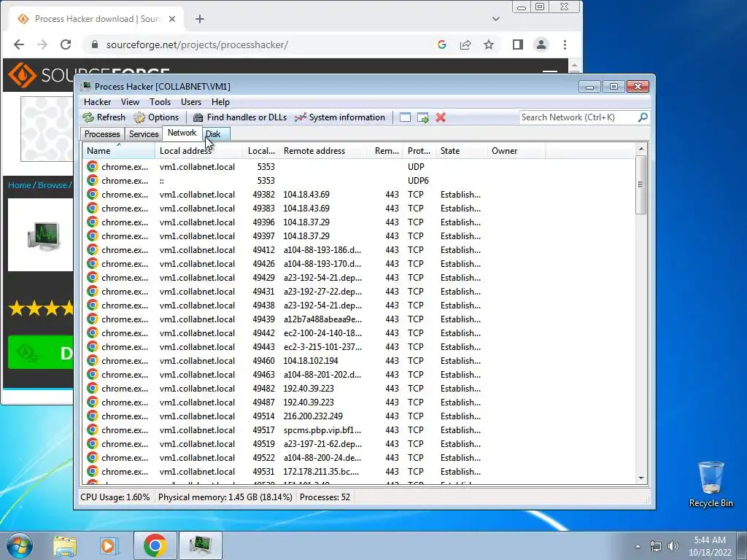
Task: Click chrome icon in local port 49396 row
Action: pos(93,222)
